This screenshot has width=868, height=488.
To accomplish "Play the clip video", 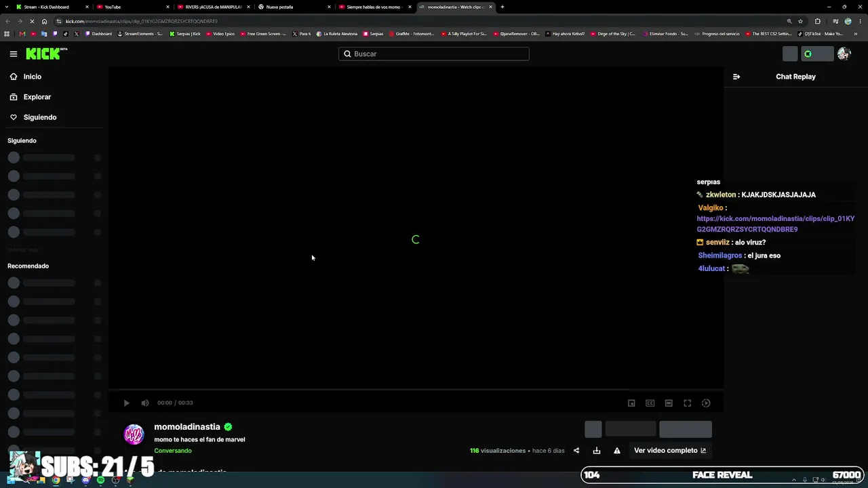I will (x=126, y=403).
